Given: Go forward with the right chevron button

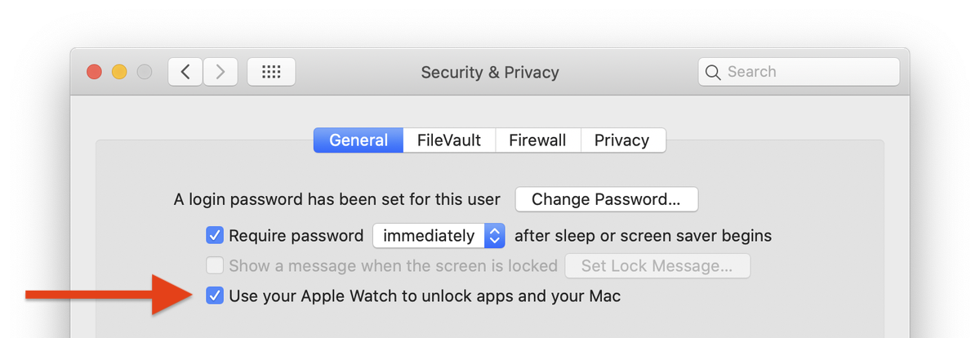Looking at the screenshot, I should point(220,72).
